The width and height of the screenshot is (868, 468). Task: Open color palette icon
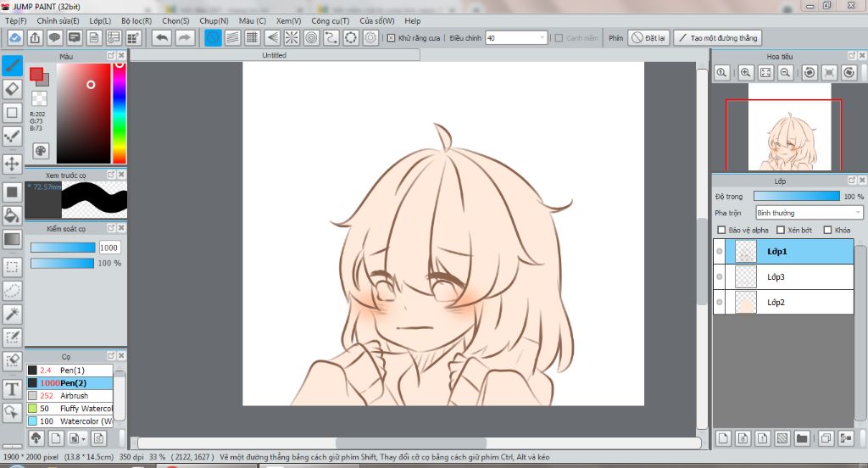click(41, 151)
